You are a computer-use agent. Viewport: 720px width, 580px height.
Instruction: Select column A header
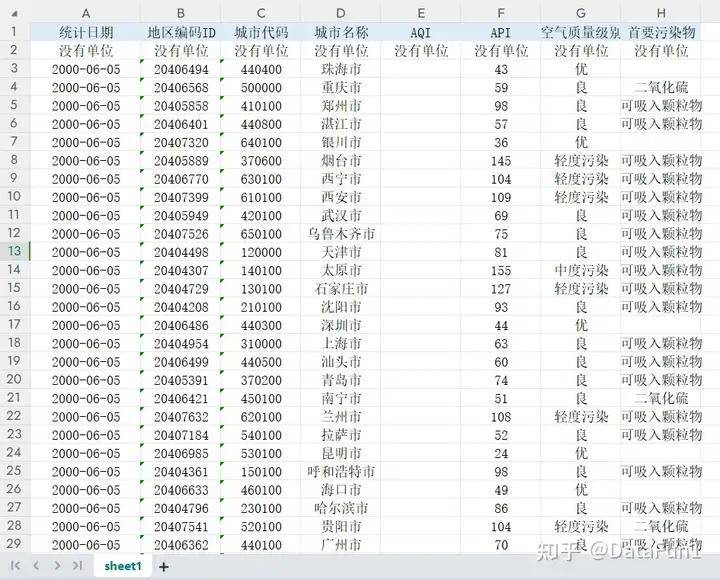tap(85, 13)
